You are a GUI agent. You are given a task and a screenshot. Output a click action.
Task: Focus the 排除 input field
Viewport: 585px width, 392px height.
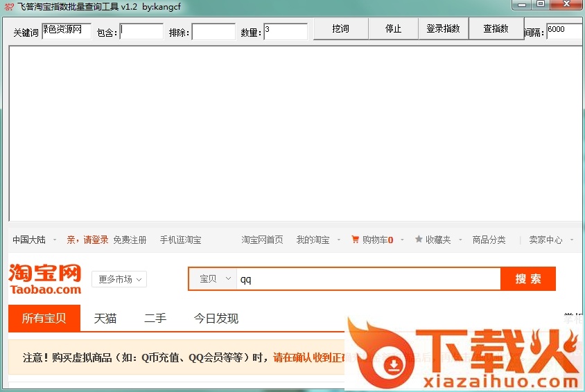(213, 32)
